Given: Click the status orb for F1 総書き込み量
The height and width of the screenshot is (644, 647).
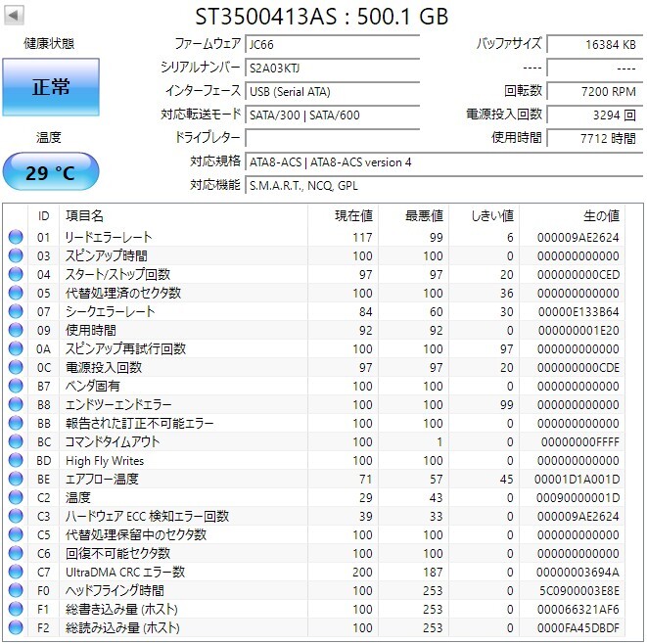Looking at the screenshot, I should [16, 609].
